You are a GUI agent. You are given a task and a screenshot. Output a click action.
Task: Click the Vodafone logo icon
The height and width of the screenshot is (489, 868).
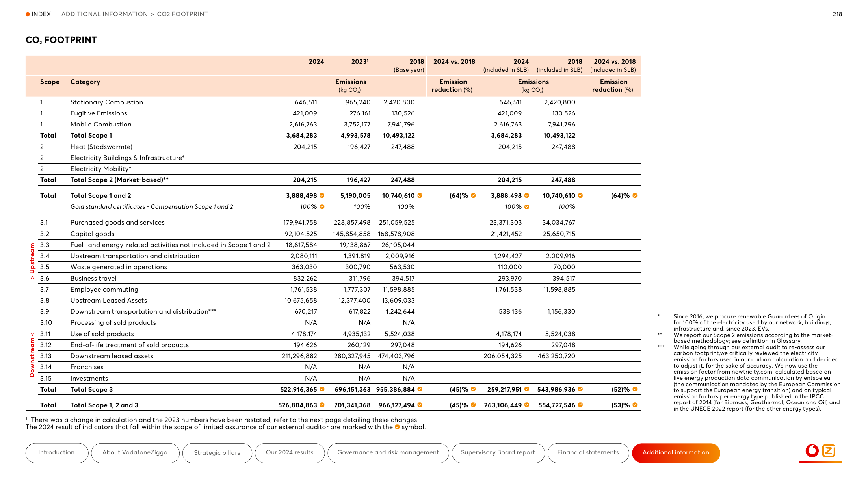pyautogui.click(x=812, y=450)
